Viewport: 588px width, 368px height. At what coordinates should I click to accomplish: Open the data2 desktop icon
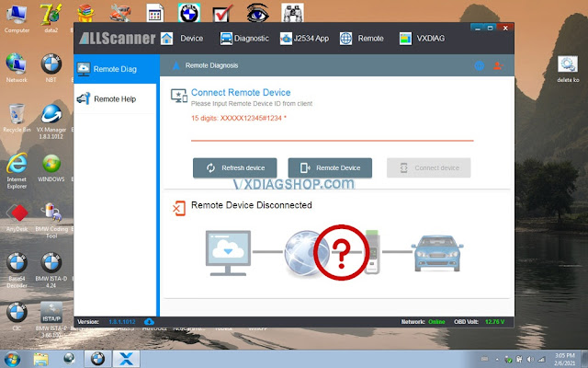(51, 18)
